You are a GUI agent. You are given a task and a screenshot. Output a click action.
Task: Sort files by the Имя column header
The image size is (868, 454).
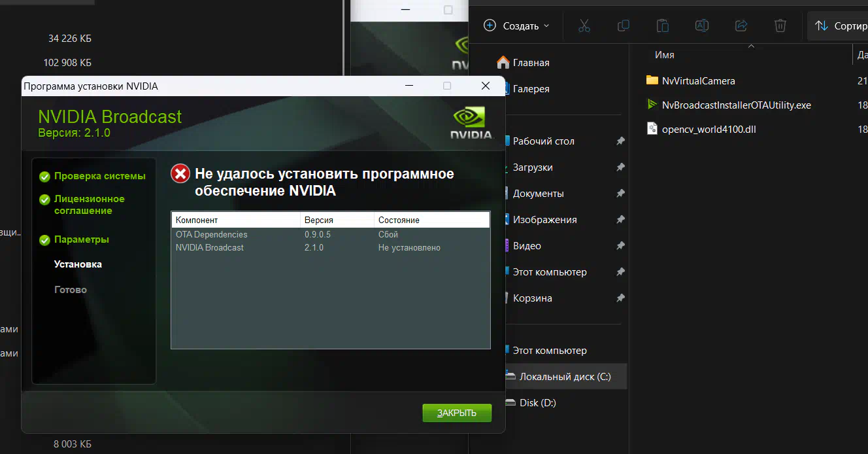point(665,56)
